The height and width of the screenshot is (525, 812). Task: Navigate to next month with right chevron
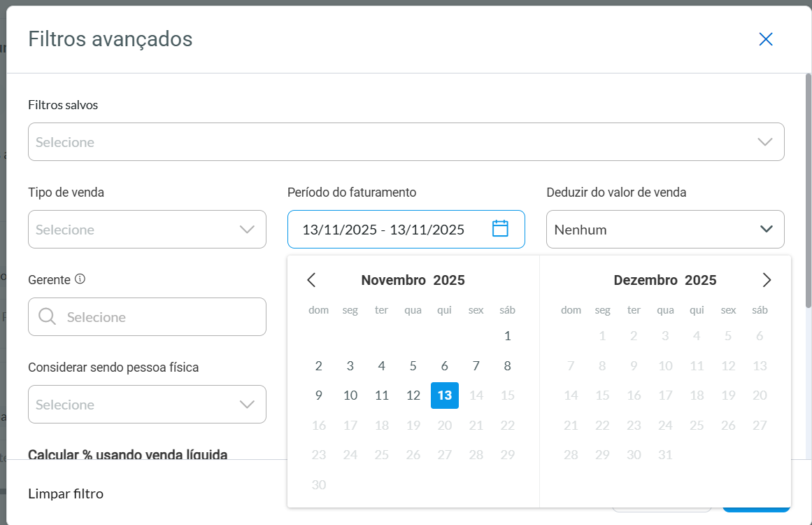(x=767, y=279)
